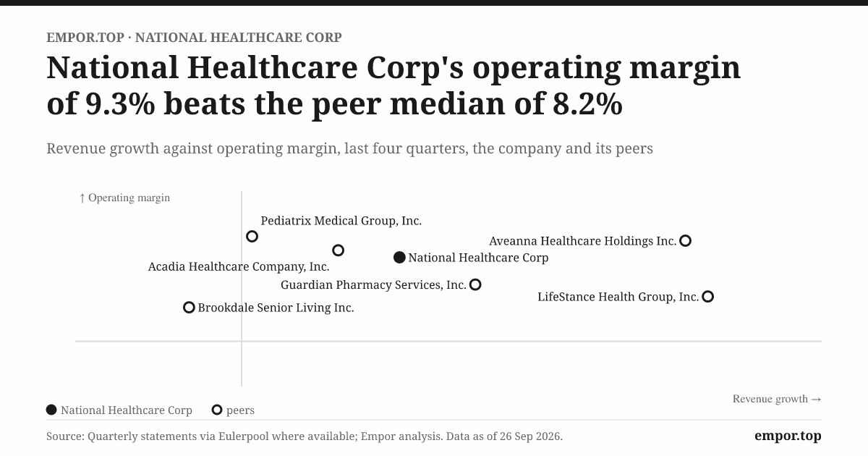This screenshot has height=456, width=868.
Task: Click the Acadia Healthcare Company marker circle
Action: click(338, 250)
